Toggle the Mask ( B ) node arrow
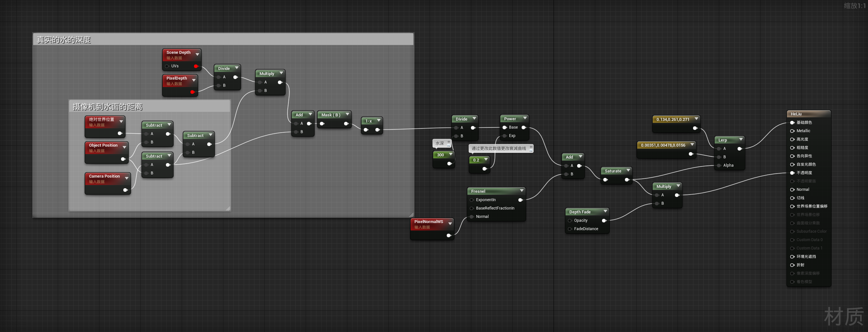 click(347, 114)
